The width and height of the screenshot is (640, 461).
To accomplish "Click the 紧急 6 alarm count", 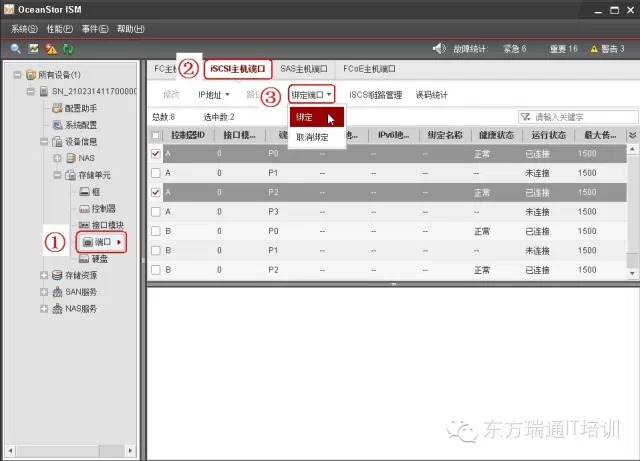I will point(514,49).
